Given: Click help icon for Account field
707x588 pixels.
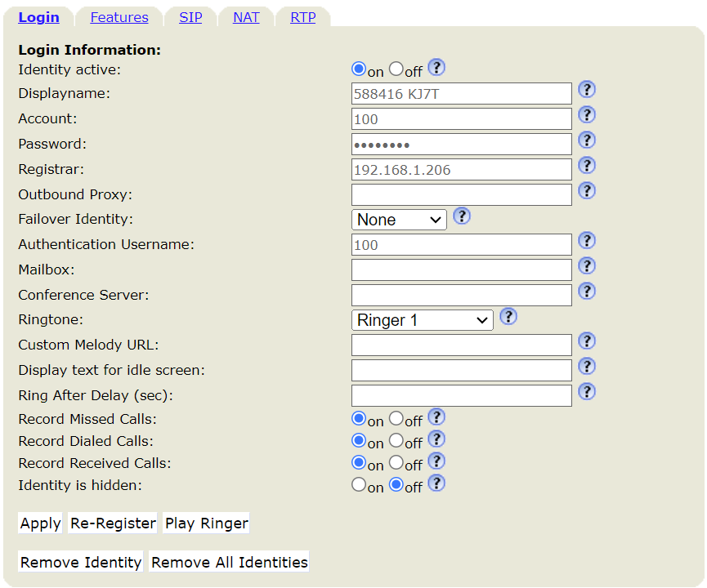Looking at the screenshot, I should tap(587, 114).
